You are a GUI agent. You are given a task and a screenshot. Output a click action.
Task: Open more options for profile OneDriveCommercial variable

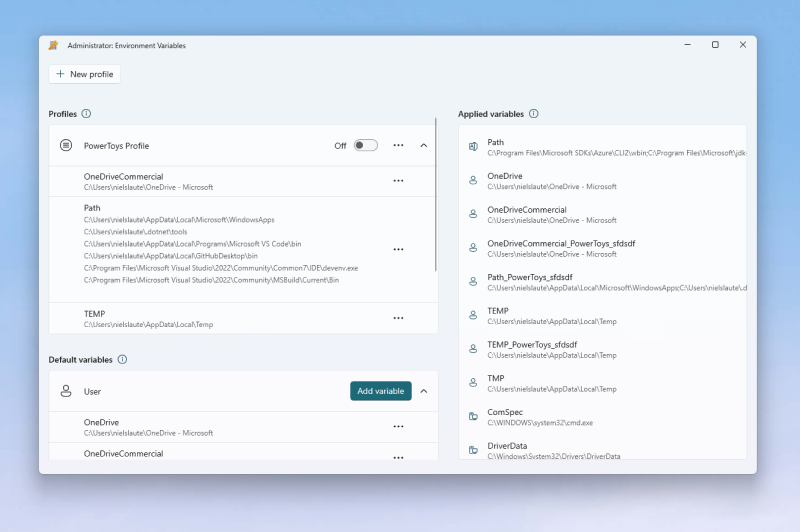point(398,181)
